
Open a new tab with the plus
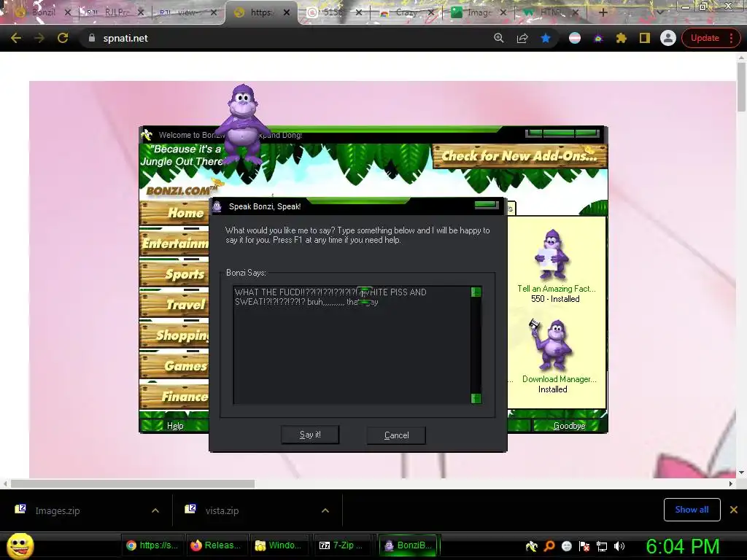click(x=603, y=12)
